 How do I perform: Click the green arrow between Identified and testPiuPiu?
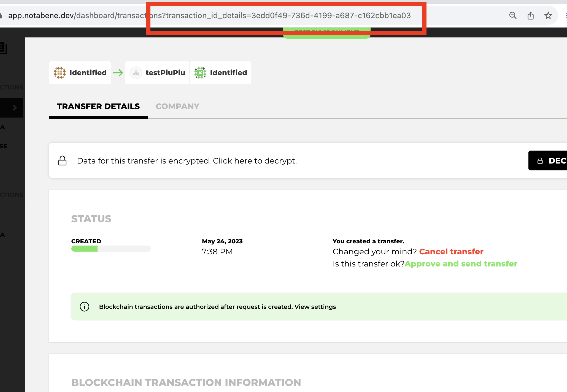(x=118, y=73)
